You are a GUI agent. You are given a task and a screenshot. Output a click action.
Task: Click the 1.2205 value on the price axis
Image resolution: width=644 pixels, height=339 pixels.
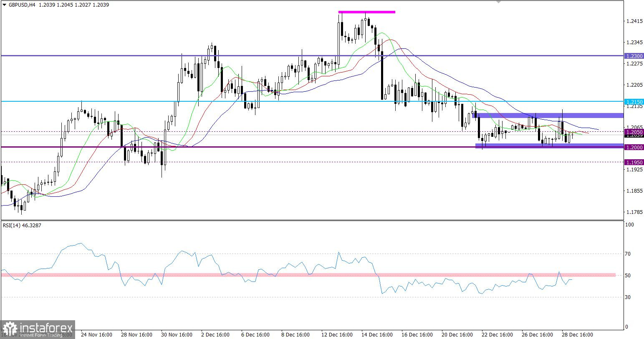634,85
